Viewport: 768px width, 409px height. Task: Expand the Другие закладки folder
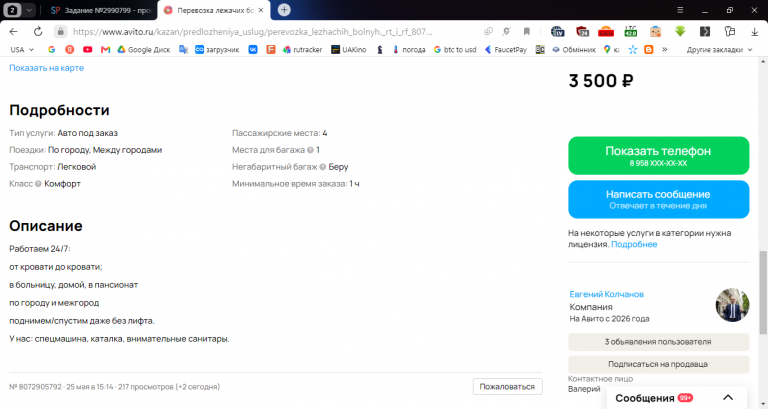coord(719,49)
